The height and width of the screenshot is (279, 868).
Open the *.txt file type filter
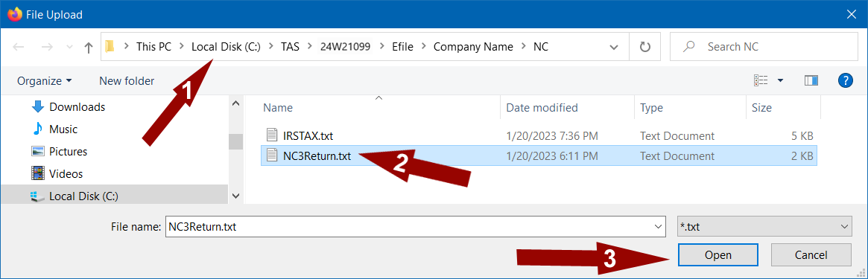pos(764,226)
